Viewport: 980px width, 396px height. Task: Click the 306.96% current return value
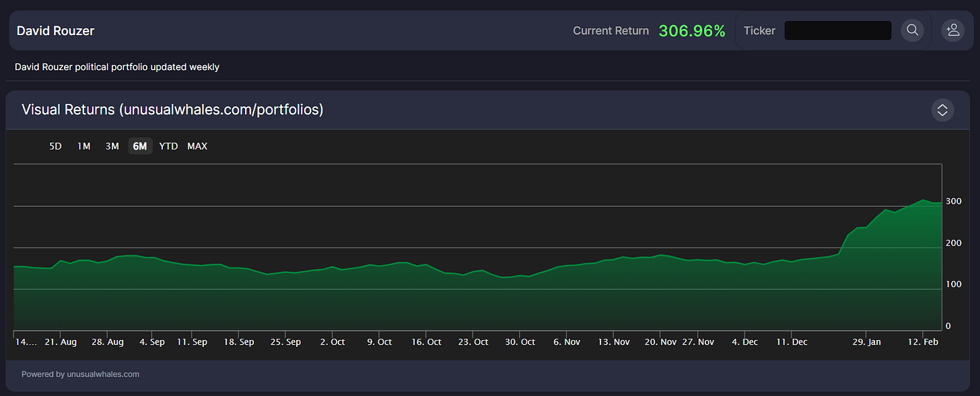692,31
